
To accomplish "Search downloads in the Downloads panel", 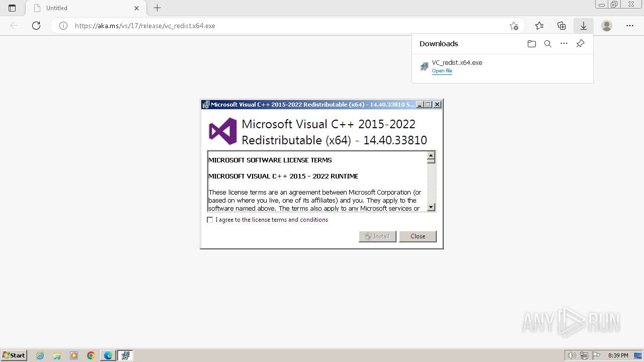I will (548, 44).
